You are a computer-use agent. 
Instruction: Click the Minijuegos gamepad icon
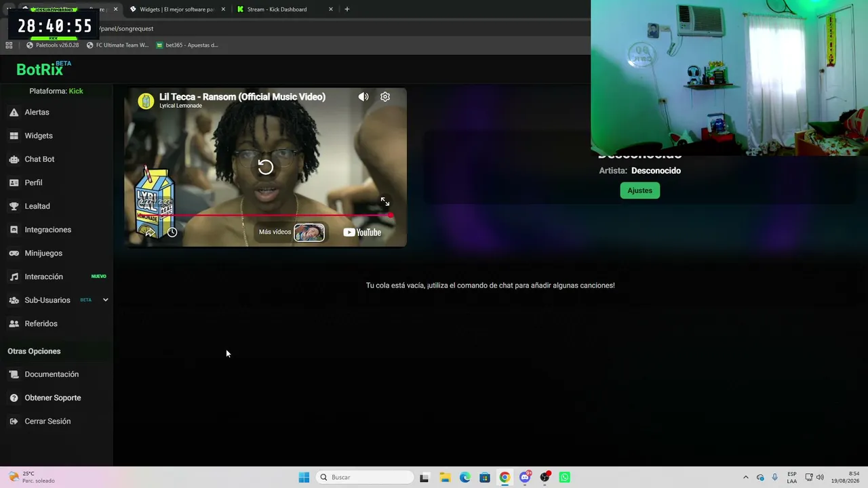click(x=14, y=253)
